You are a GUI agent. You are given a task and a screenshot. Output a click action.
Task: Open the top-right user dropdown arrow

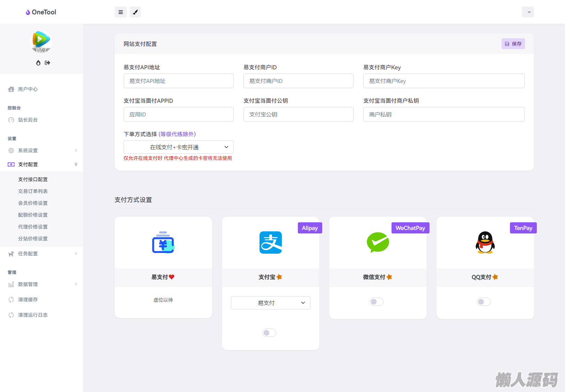(x=528, y=12)
